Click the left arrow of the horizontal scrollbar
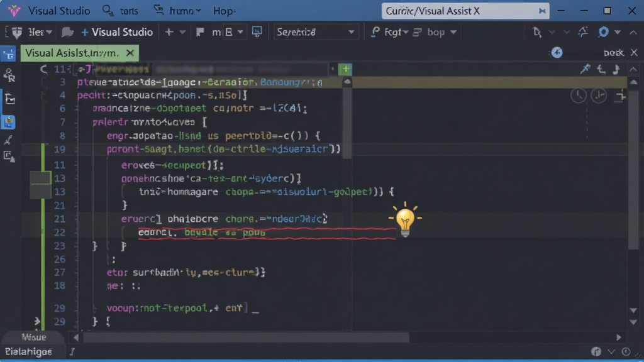The width and height of the screenshot is (644, 362). (x=76, y=337)
